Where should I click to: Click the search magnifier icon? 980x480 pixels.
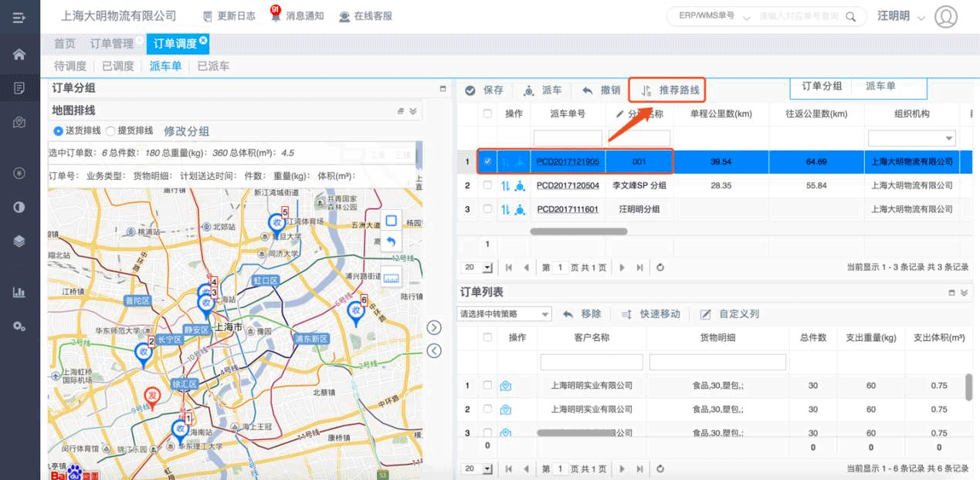point(851,15)
